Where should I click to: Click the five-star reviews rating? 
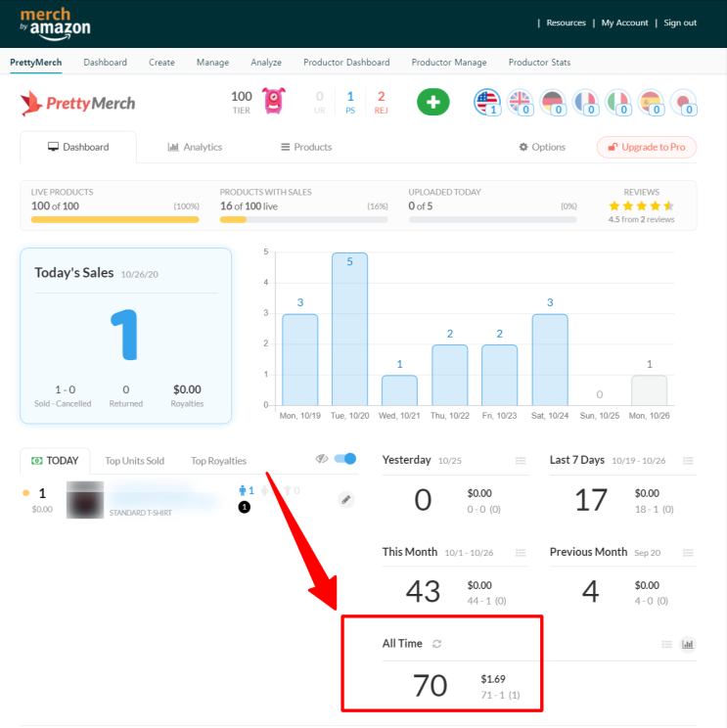pos(641,205)
